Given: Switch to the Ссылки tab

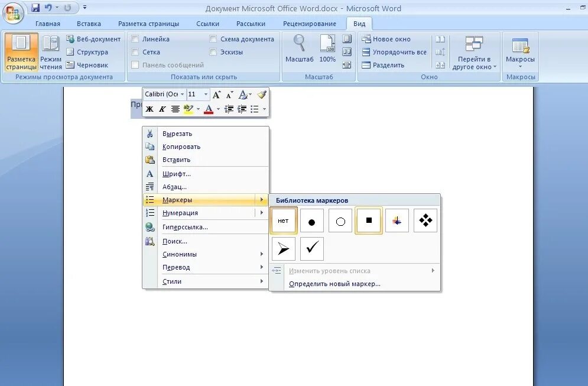Looking at the screenshot, I should (207, 24).
